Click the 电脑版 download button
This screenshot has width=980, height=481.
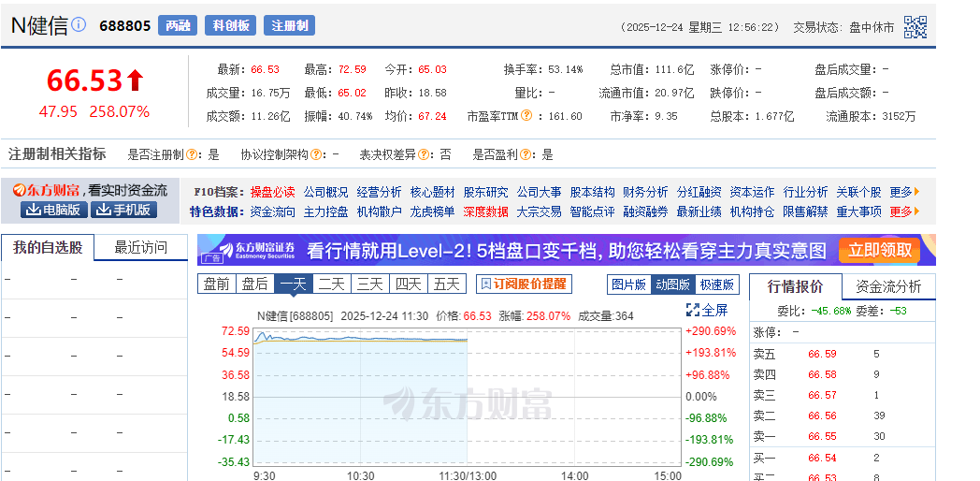click(54, 210)
